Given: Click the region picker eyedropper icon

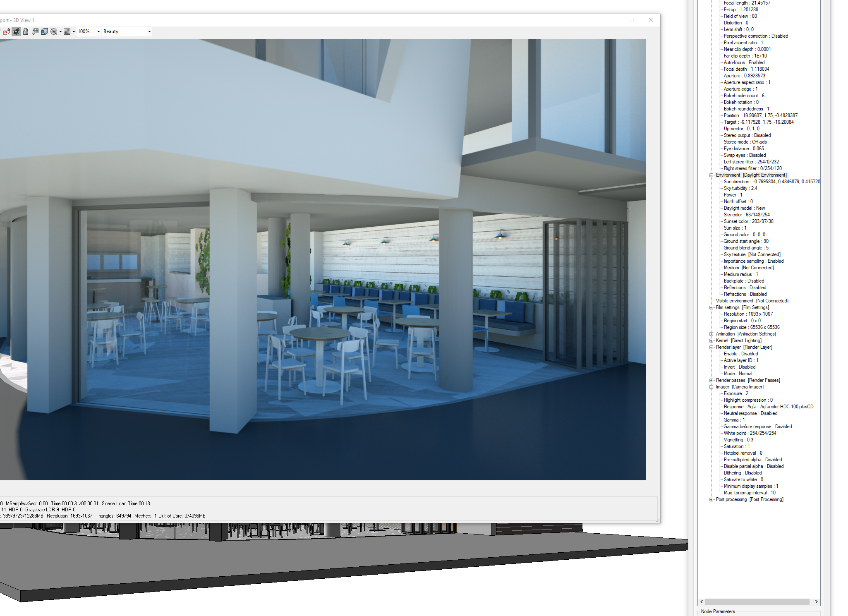Looking at the screenshot, I should pyautogui.click(x=7, y=31).
